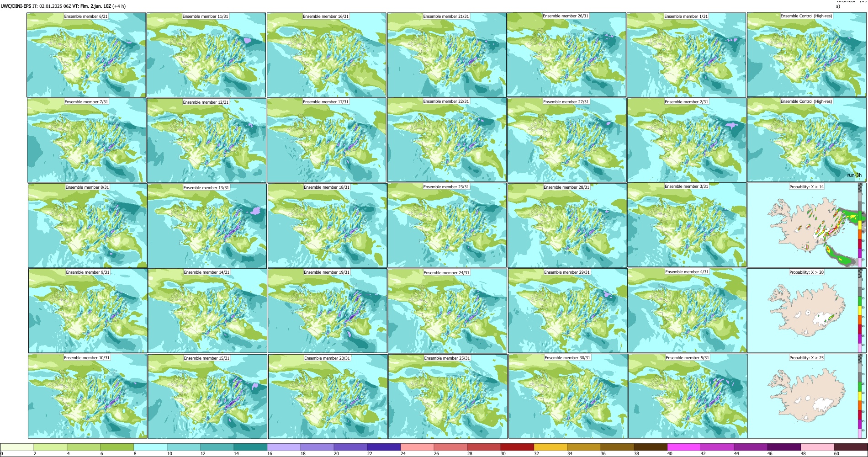
Task: Open the Ensemble member 6/31 wind map
Action: (x=86, y=55)
